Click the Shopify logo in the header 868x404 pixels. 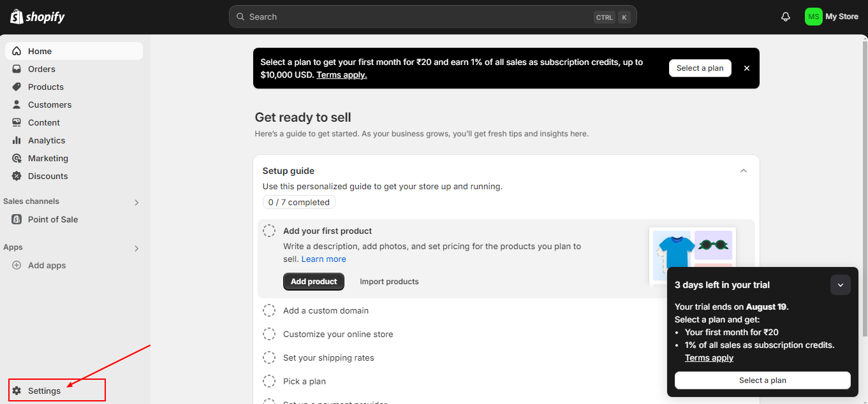[37, 17]
